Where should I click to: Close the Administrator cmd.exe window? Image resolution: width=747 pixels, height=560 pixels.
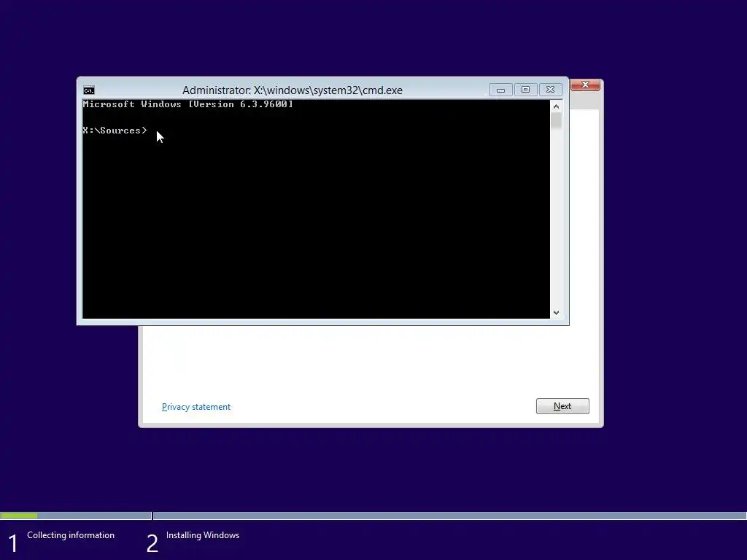click(x=550, y=90)
